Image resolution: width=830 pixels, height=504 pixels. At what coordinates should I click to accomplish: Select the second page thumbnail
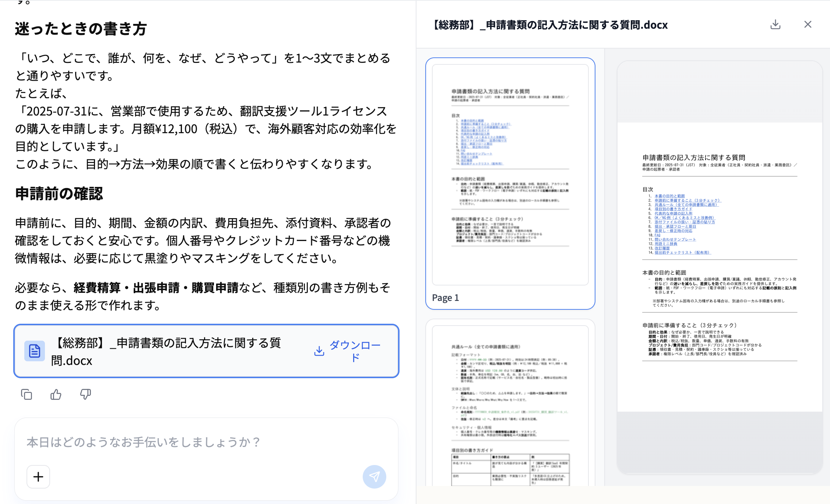pyautogui.click(x=510, y=403)
